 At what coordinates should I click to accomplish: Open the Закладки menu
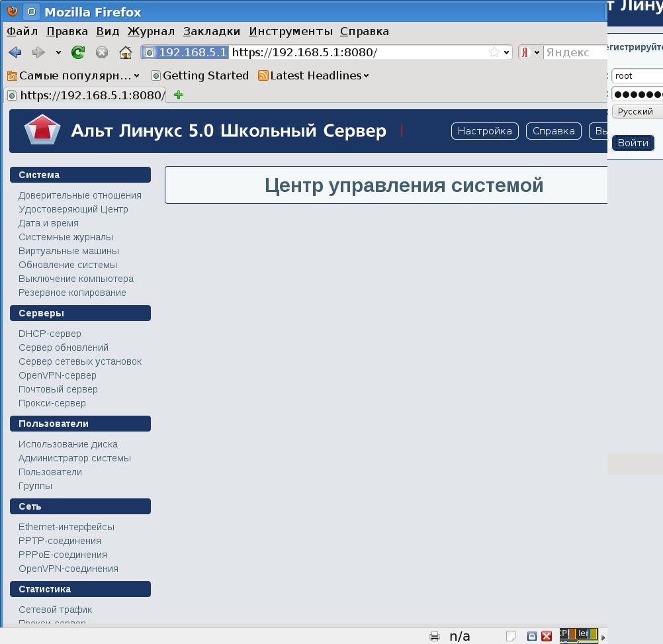pos(212,31)
